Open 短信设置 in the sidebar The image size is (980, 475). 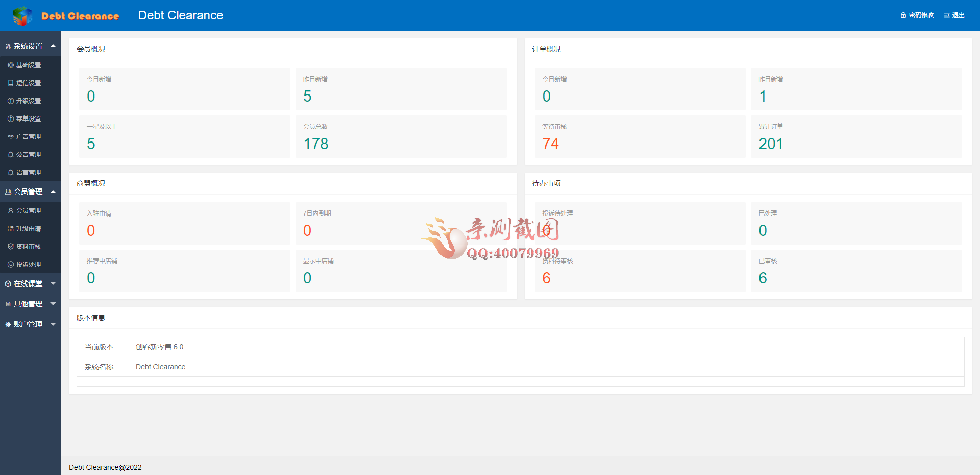(x=29, y=83)
